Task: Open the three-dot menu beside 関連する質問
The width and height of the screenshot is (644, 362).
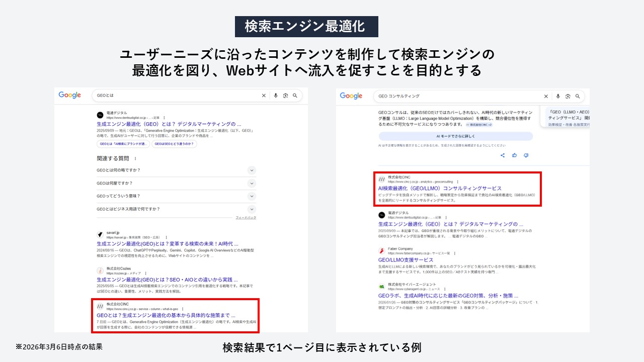Action: click(135, 158)
